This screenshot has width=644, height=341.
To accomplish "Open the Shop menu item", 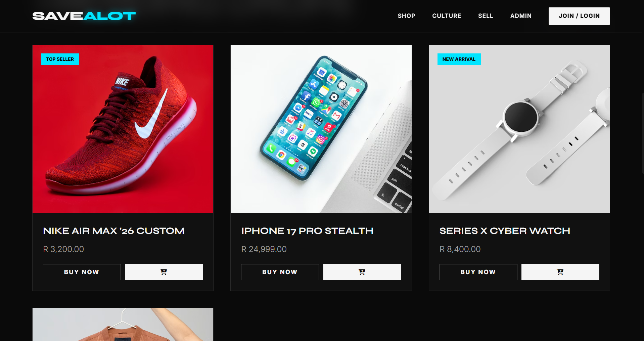I will tap(406, 16).
